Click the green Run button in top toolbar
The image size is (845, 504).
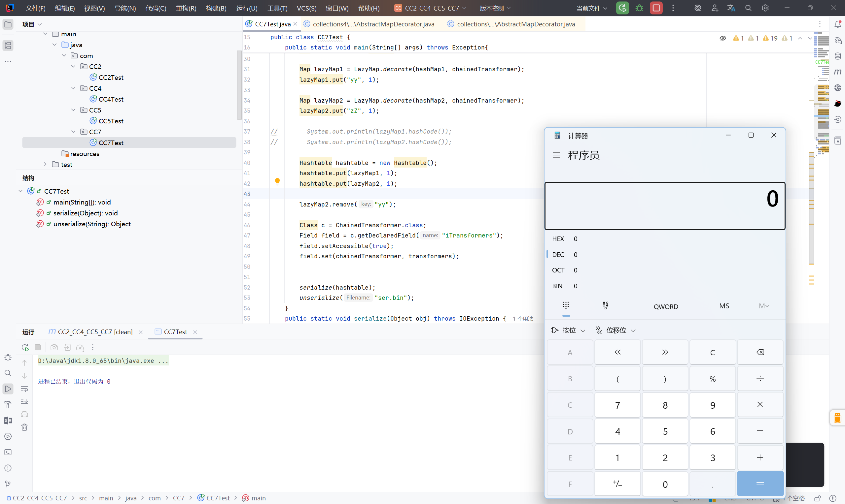tap(622, 8)
